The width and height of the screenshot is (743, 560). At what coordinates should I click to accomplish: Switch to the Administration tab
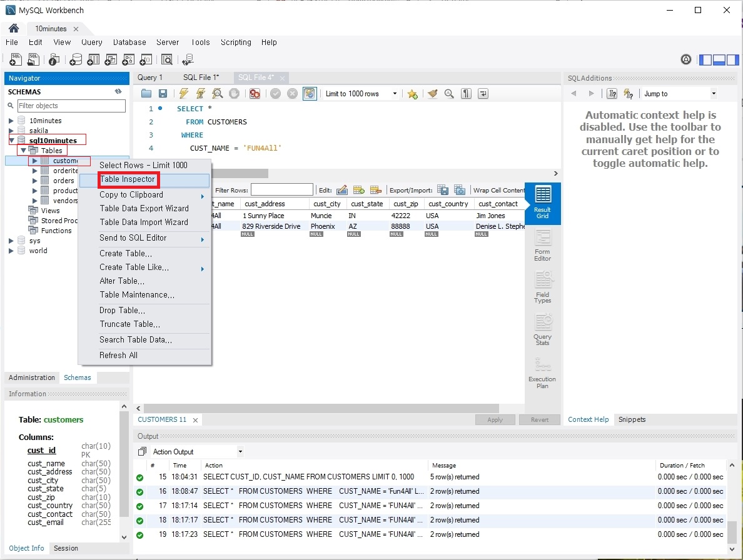(32, 377)
